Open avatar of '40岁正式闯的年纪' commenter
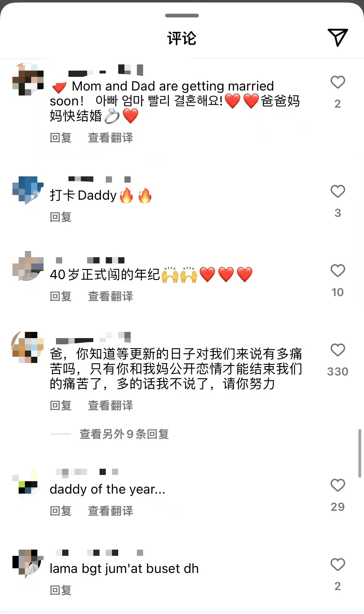364x614 pixels. pyautogui.click(x=28, y=266)
